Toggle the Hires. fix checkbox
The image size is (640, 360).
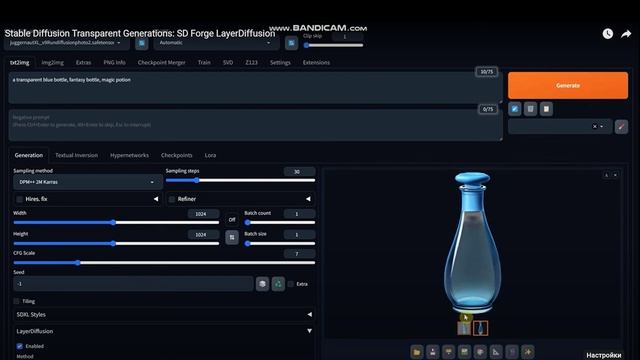[x=19, y=199]
